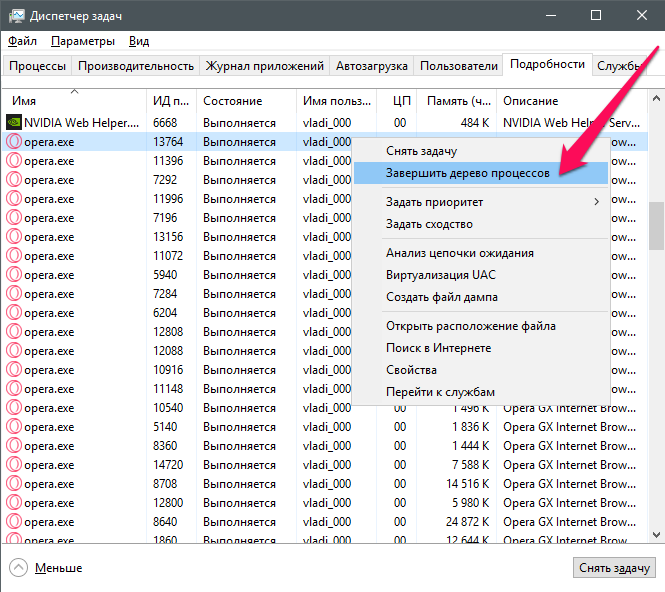665x592 pixels.
Task: Select Открыть расположение файла
Action: pos(481,326)
